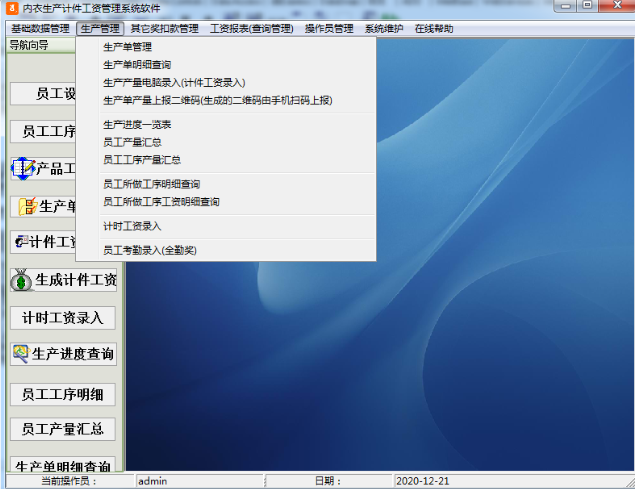Click the admin operator field in status bar
This screenshot has height=489, width=635.
[x=199, y=481]
